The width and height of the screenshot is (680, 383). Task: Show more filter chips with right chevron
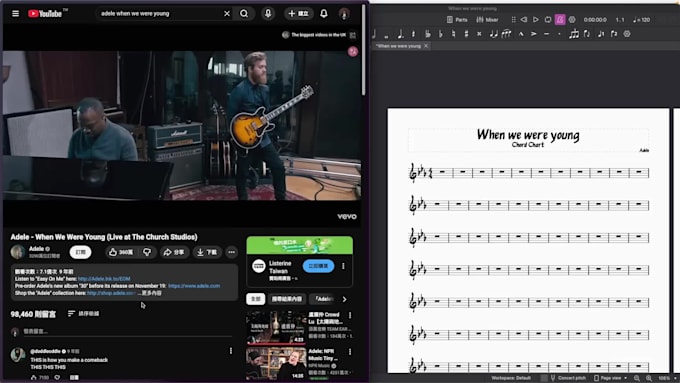tap(344, 299)
